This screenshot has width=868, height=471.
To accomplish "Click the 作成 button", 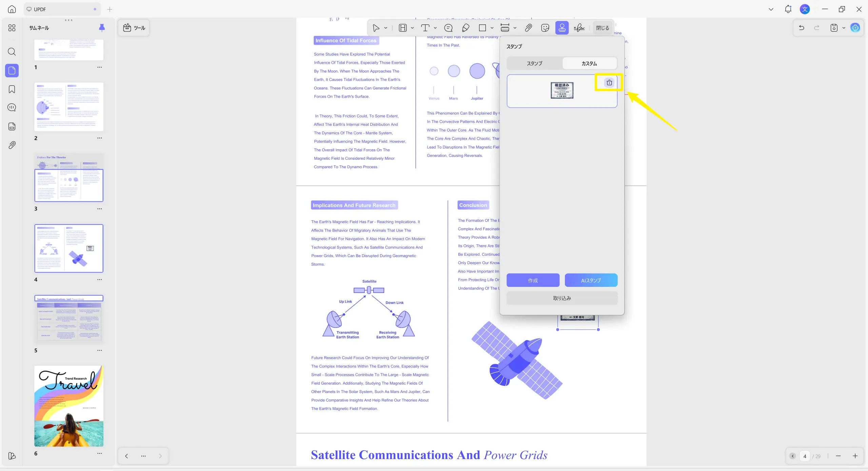I will click(x=533, y=280).
